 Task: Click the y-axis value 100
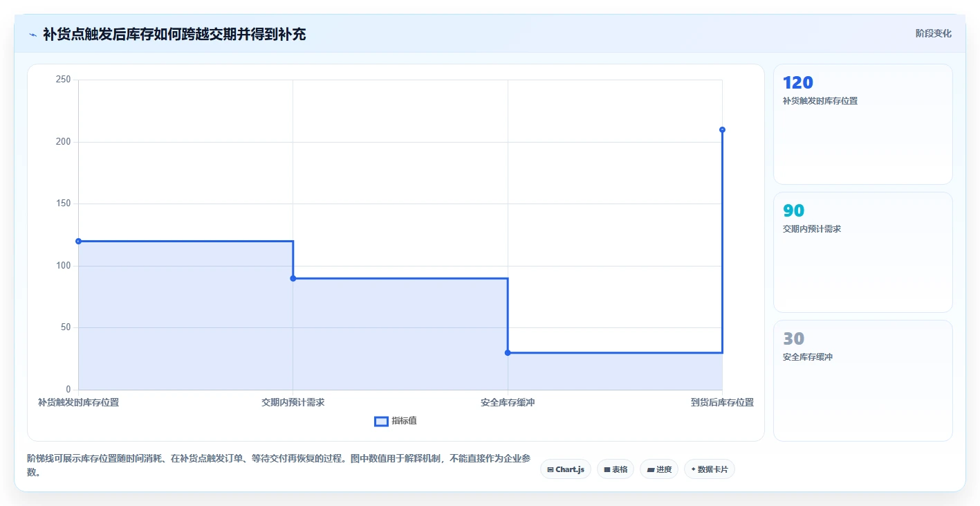[x=64, y=266]
